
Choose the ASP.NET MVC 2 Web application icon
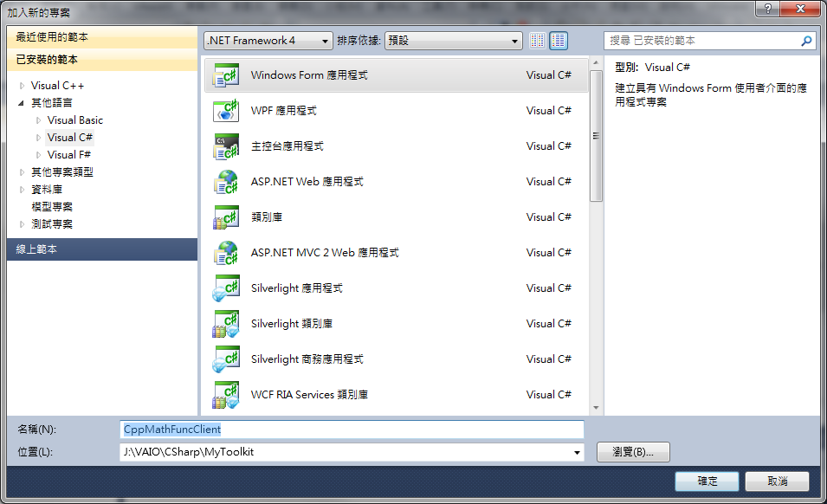pos(226,253)
